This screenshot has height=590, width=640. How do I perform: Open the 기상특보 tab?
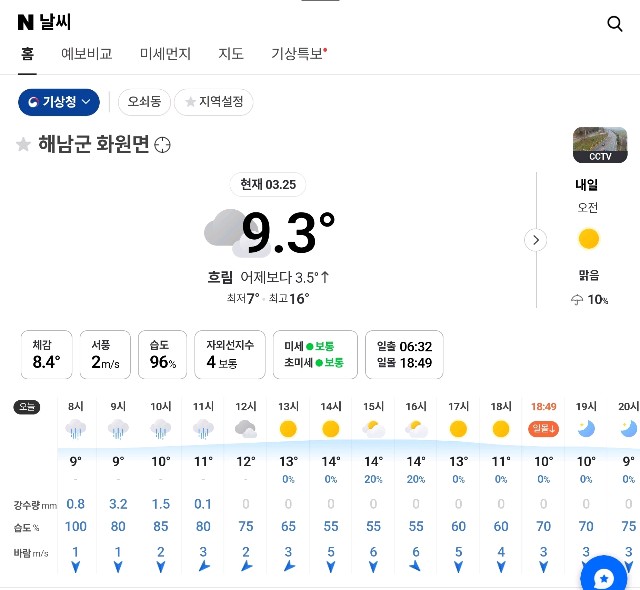(298, 54)
